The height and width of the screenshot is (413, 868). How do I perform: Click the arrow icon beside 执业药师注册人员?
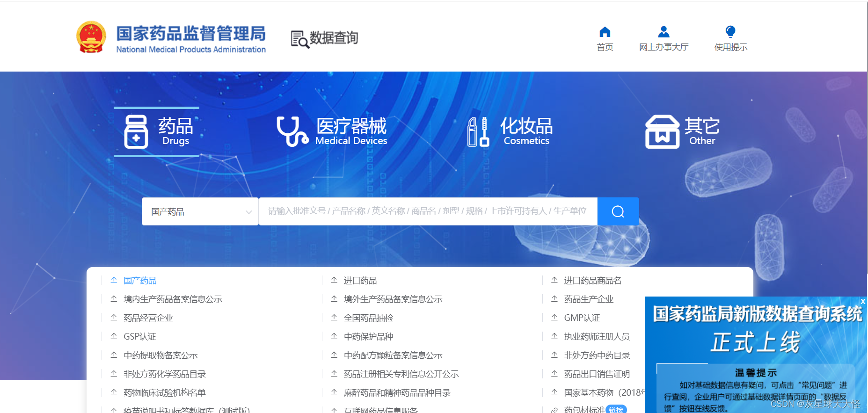(x=554, y=336)
